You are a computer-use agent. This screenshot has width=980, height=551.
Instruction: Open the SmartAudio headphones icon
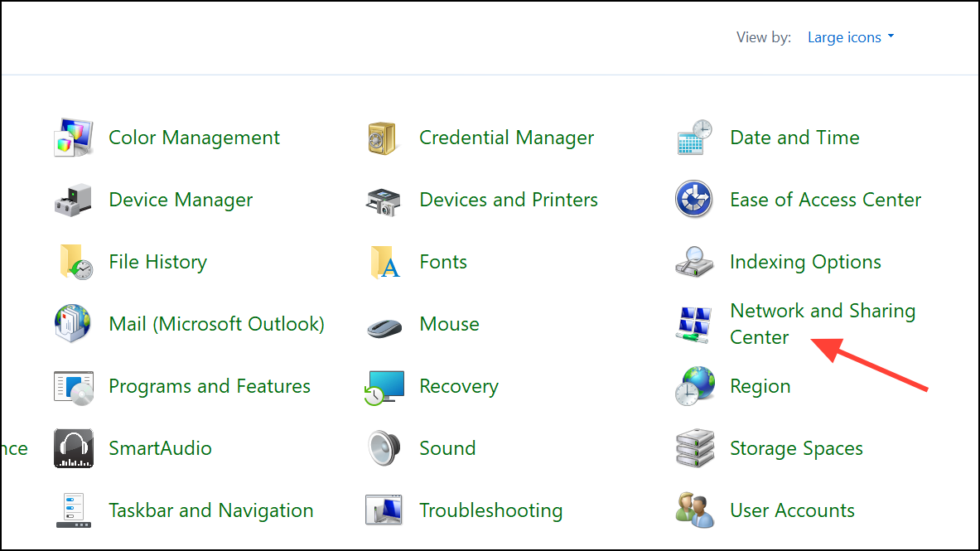73,448
